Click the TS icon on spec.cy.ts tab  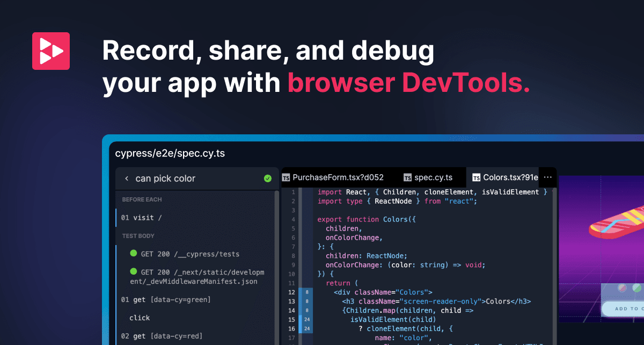tap(408, 177)
